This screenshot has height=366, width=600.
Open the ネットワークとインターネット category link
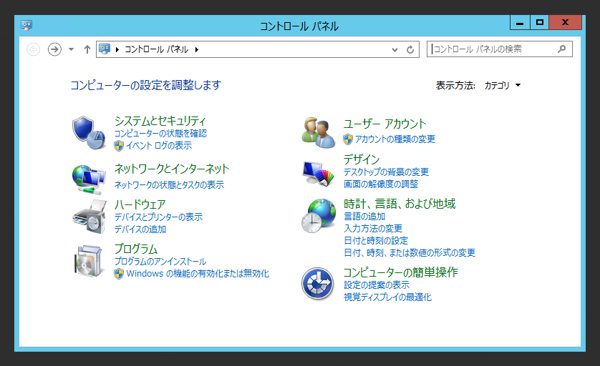pyautogui.click(x=171, y=169)
